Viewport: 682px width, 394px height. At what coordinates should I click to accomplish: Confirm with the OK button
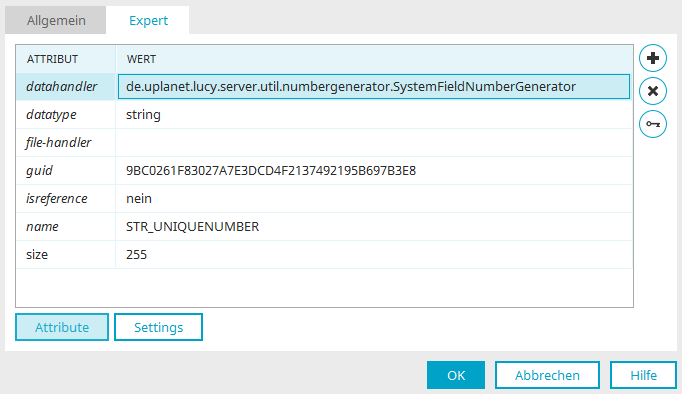click(456, 375)
